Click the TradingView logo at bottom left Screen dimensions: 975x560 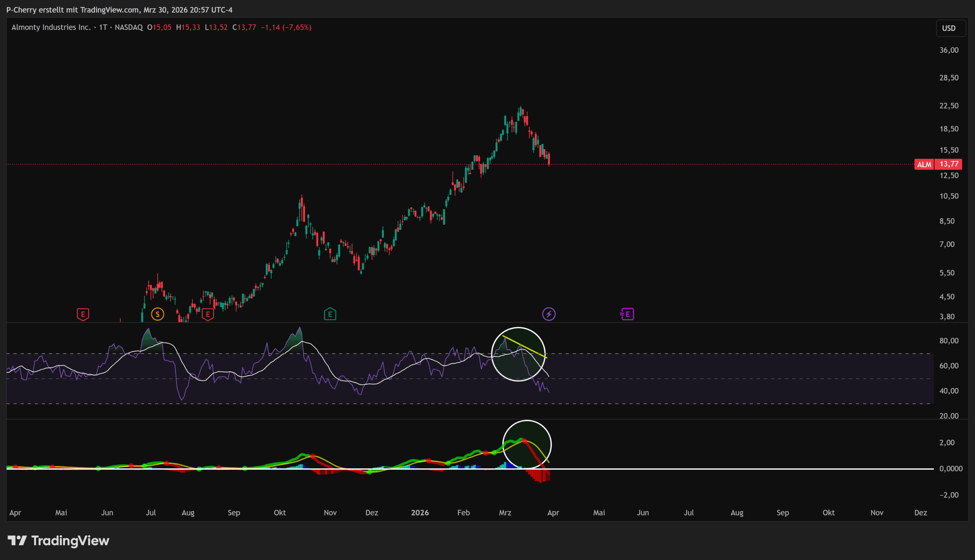point(59,540)
